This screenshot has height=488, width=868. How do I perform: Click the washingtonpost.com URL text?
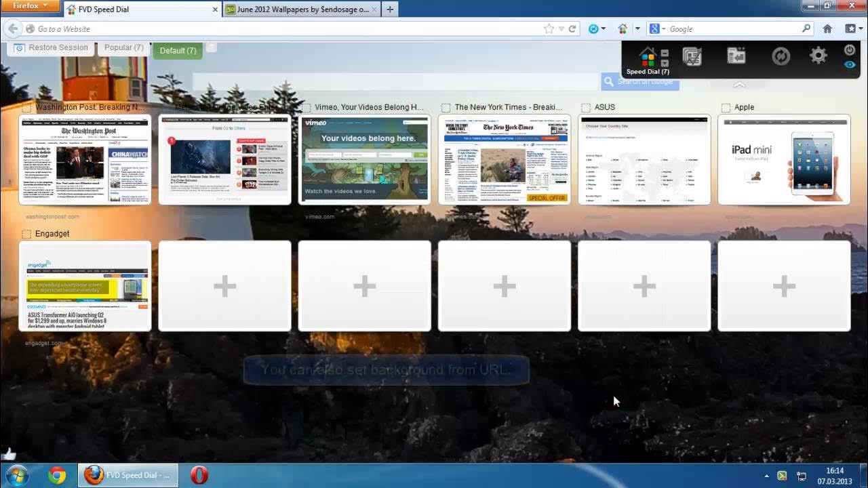[52, 217]
